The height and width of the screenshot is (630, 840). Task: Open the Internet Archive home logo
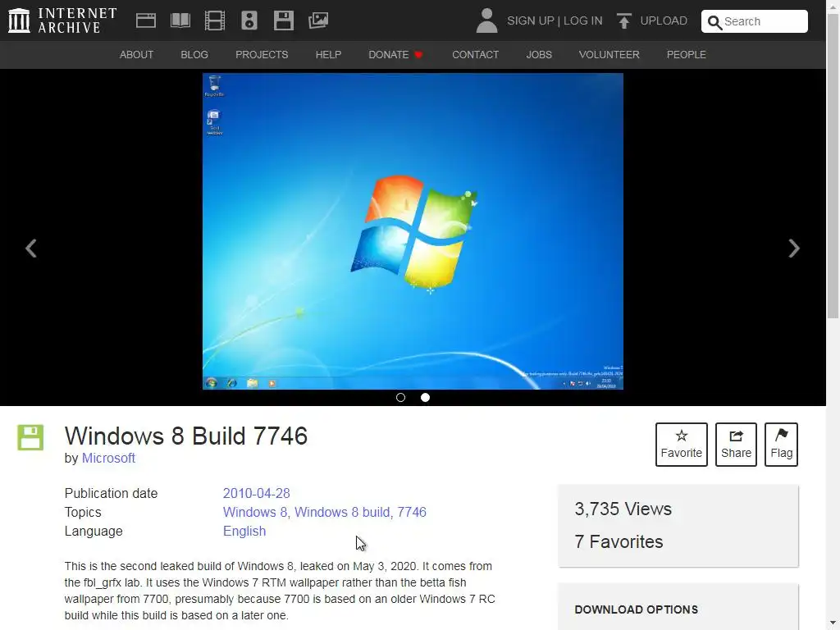[62, 21]
